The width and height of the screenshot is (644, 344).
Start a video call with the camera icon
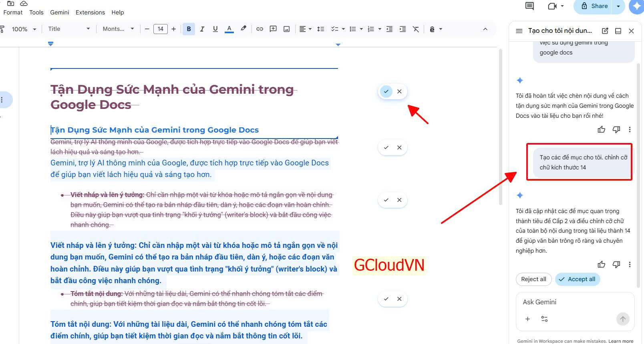(x=552, y=6)
